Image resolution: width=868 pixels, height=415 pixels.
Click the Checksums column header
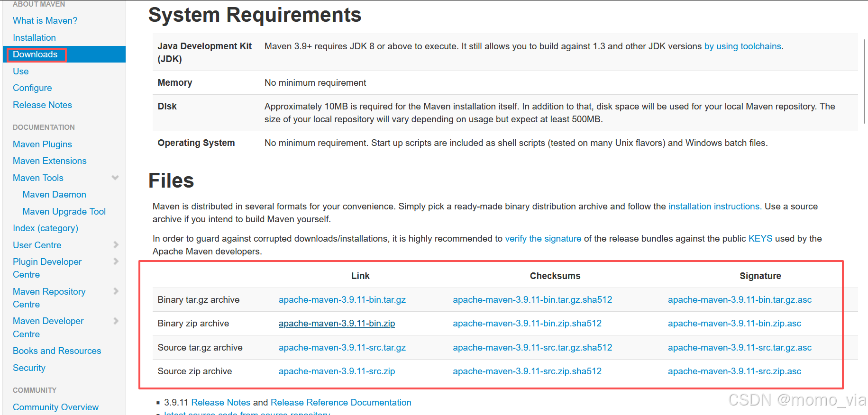click(x=555, y=276)
